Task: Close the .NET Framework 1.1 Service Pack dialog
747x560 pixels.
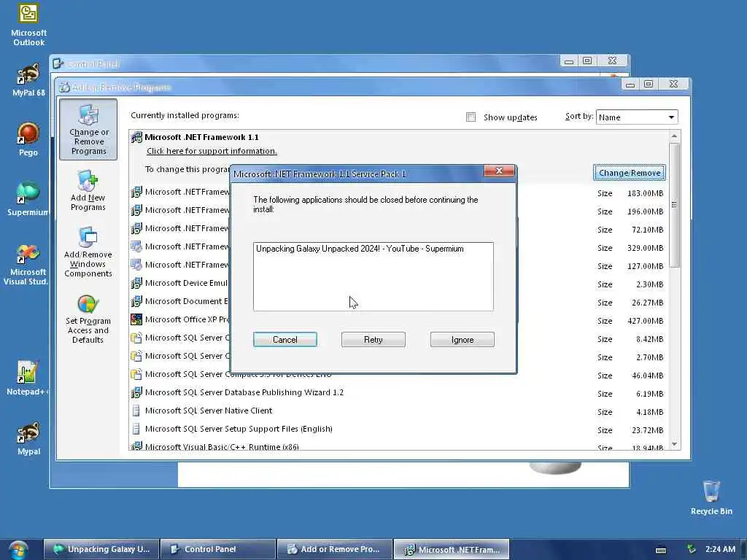Action: [499, 171]
